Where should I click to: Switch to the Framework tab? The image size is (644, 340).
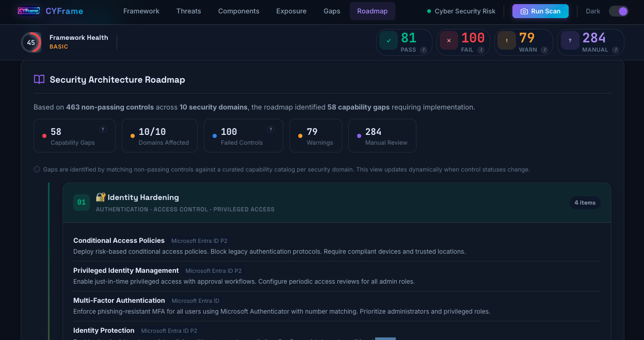click(141, 11)
